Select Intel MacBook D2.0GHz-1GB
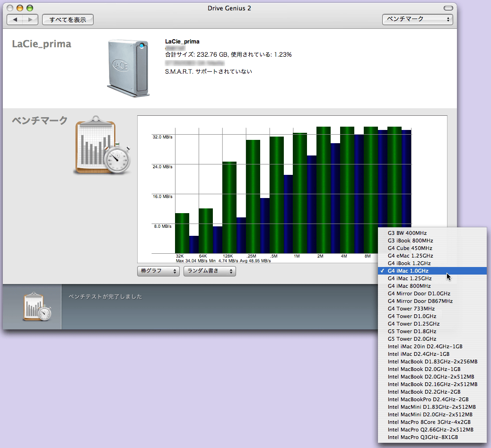 point(432,369)
